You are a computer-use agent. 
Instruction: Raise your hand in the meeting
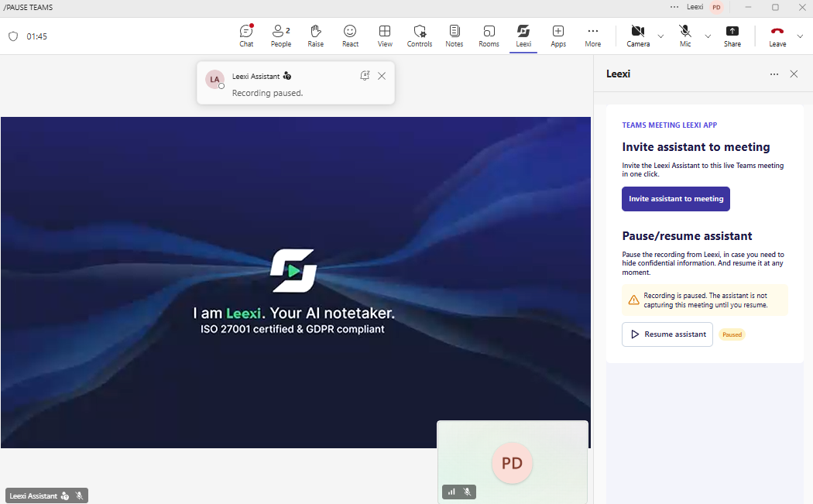click(x=315, y=36)
